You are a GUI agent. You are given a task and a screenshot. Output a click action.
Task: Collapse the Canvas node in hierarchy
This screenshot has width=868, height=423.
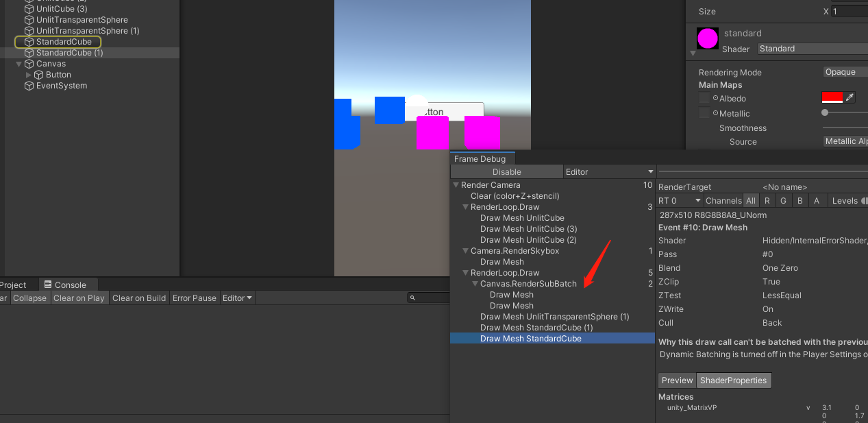(x=19, y=64)
